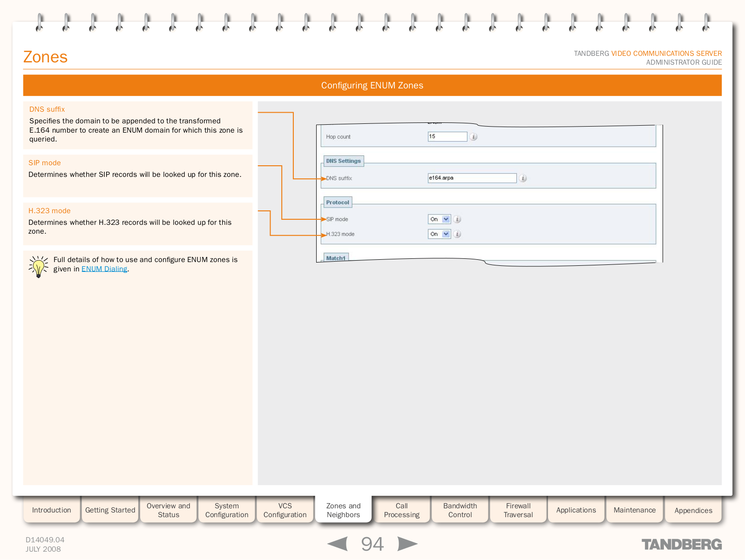The height and width of the screenshot is (560, 745).
Task: Click VIDEO COMMUNICATIONS SERVER header text
Action: (x=666, y=54)
